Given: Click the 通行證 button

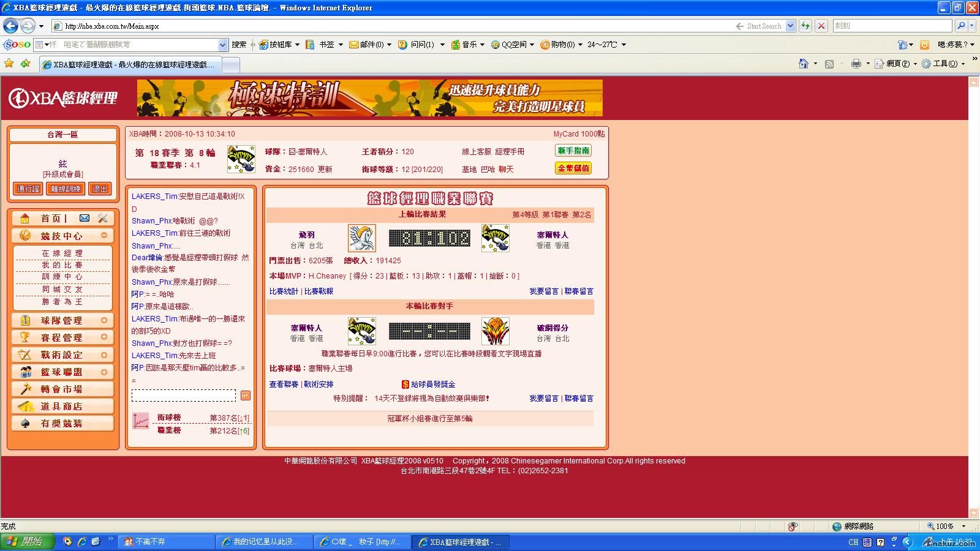Looking at the screenshot, I should click(28, 189).
